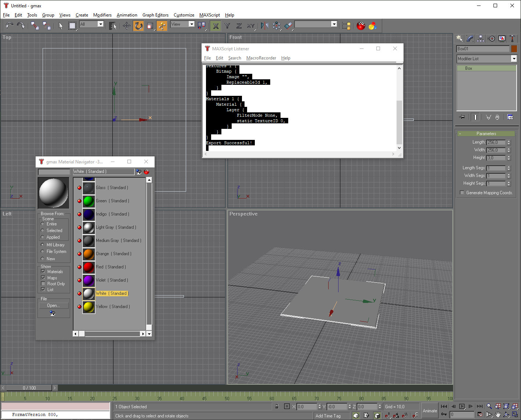Activate the Select and Move tool
Image resolution: width=521 pixels, height=420 pixels.
click(x=127, y=26)
